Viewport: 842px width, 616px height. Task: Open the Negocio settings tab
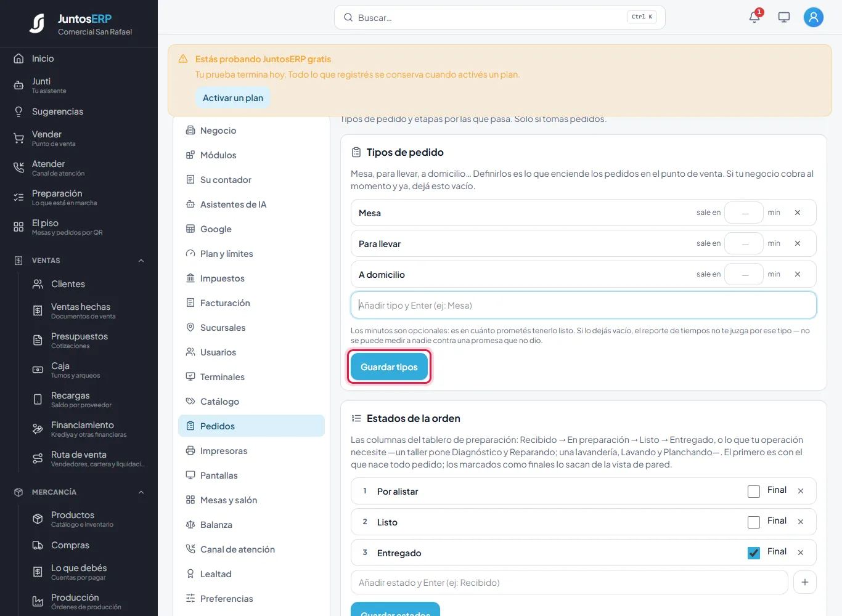(251, 131)
